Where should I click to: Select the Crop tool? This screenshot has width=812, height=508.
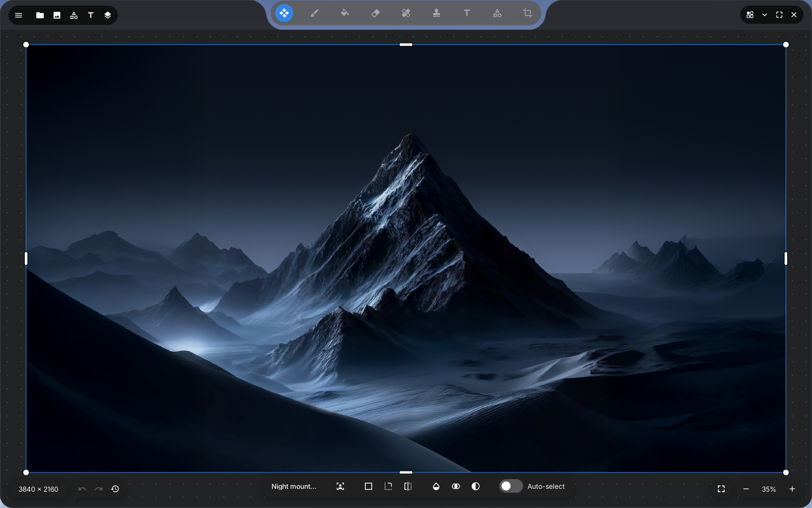tap(528, 13)
